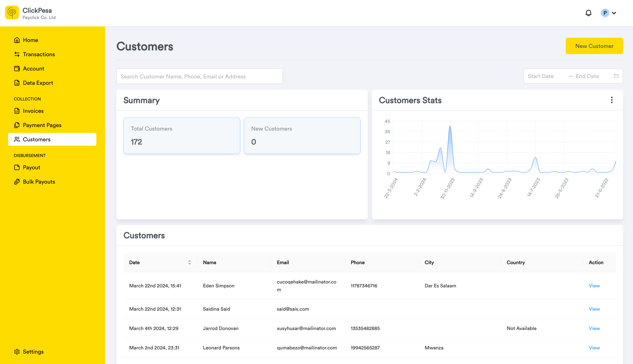Click the Account wallet icon
Image resolution: width=633 pixels, height=364 pixels.
click(x=17, y=69)
